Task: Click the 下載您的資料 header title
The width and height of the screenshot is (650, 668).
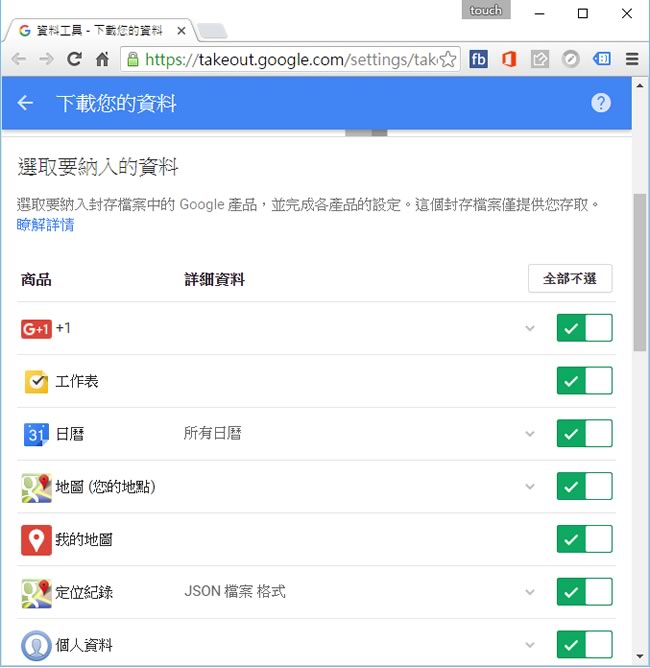Action: [116, 104]
